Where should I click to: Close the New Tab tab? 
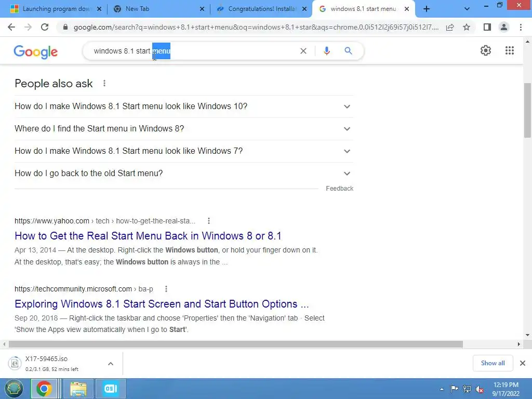[202, 9]
